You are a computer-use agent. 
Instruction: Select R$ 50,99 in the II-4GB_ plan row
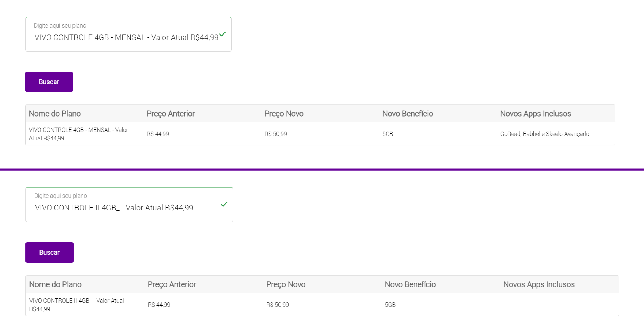(x=278, y=305)
